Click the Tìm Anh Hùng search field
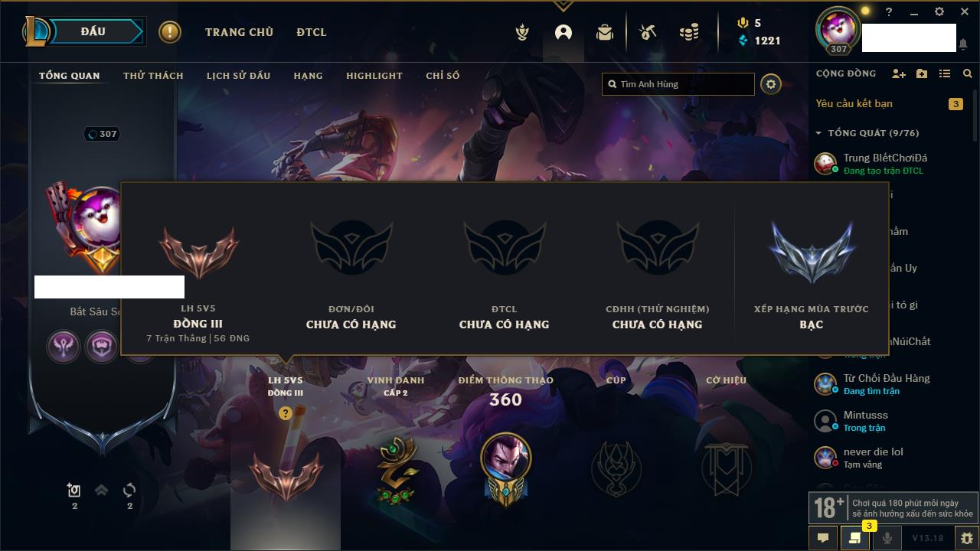This screenshot has width=980, height=551. pyautogui.click(x=678, y=84)
